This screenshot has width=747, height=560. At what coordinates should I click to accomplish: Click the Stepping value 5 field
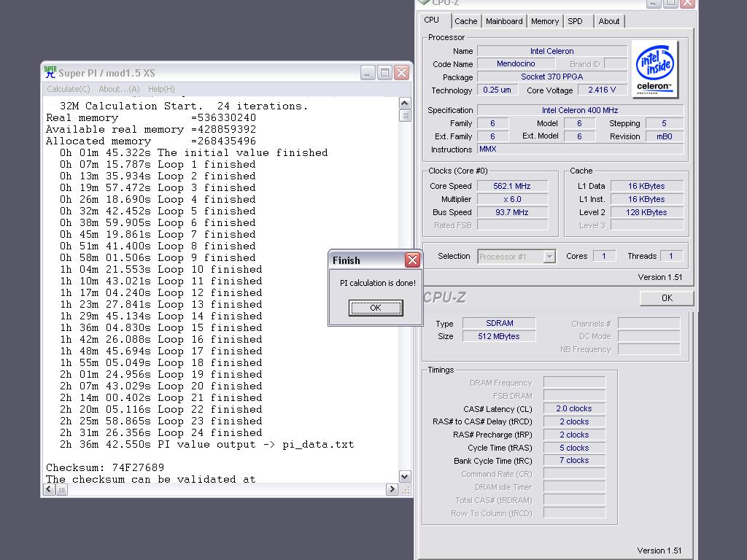click(x=664, y=123)
